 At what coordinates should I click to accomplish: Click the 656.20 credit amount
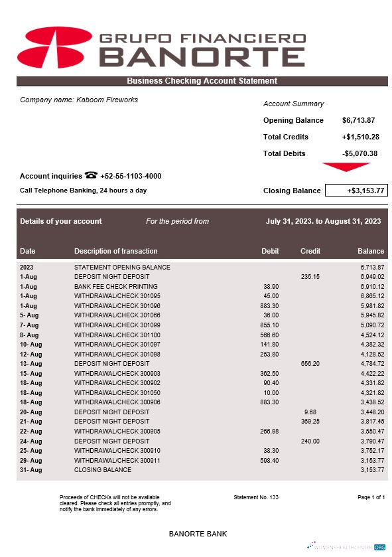click(310, 363)
